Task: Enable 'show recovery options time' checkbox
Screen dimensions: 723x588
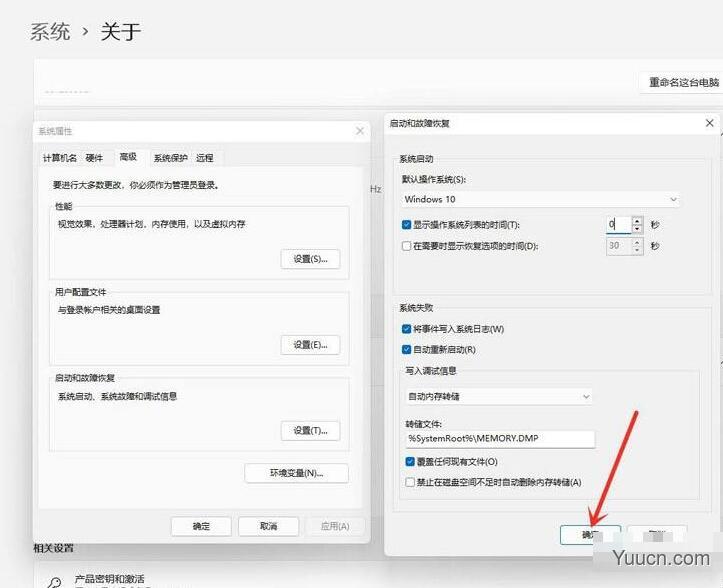Action: coord(406,246)
